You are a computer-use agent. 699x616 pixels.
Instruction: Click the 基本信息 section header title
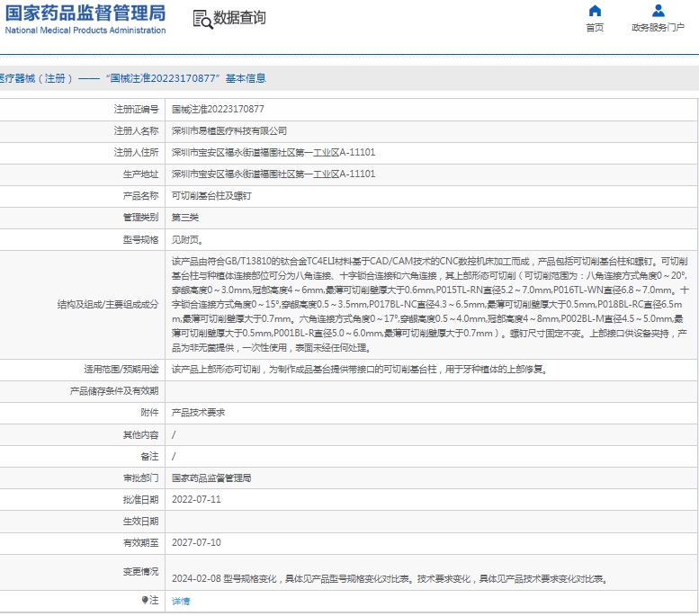[x=246, y=78]
